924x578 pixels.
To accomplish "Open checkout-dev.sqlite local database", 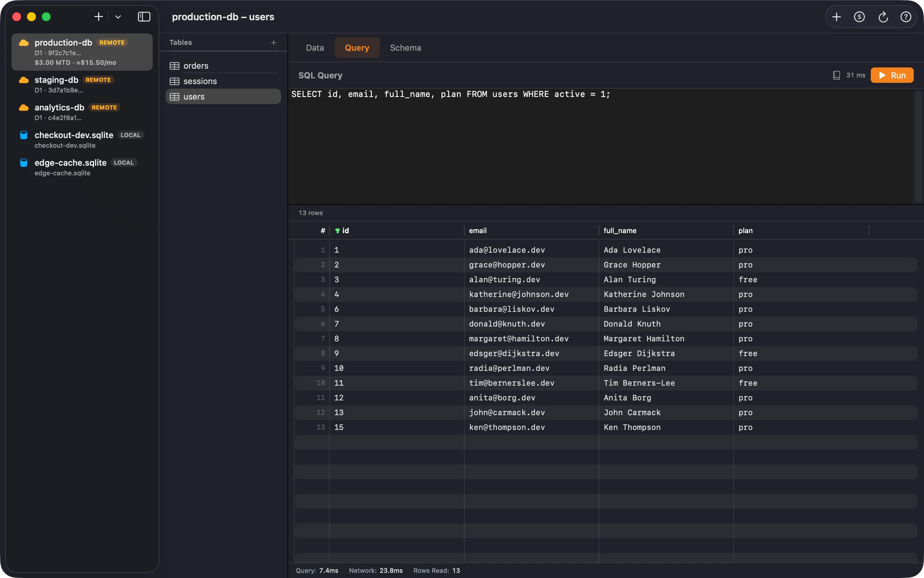I will 82,140.
